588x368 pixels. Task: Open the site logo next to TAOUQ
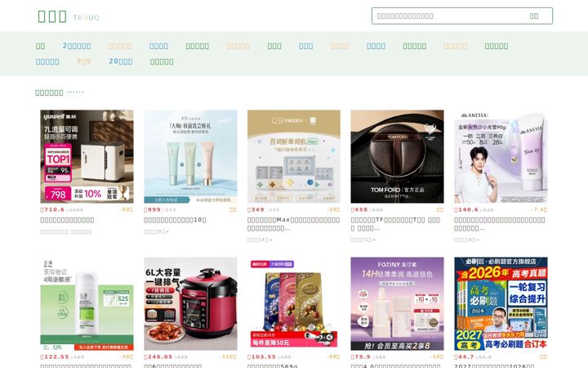52,16
